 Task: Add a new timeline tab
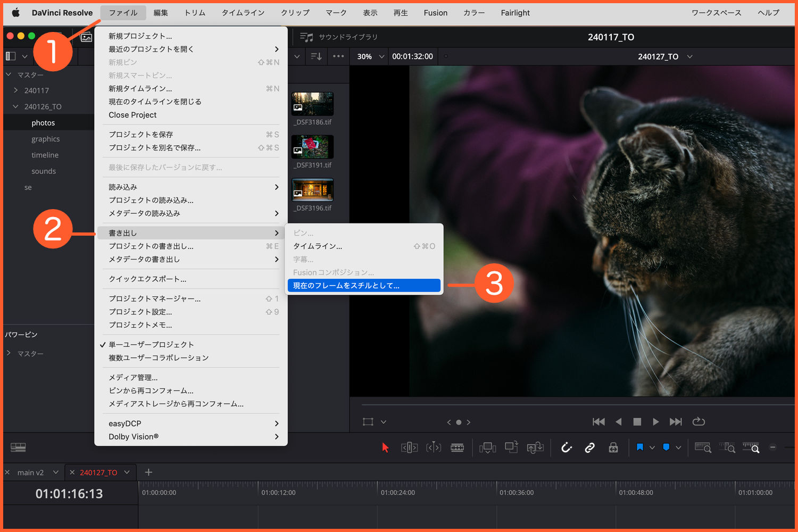click(148, 472)
